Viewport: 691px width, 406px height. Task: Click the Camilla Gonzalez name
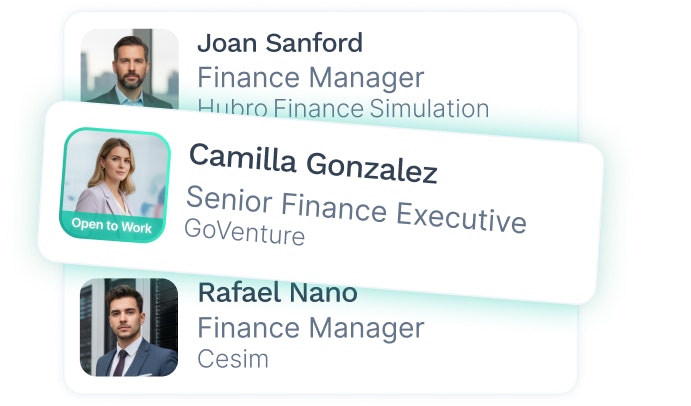point(313,163)
